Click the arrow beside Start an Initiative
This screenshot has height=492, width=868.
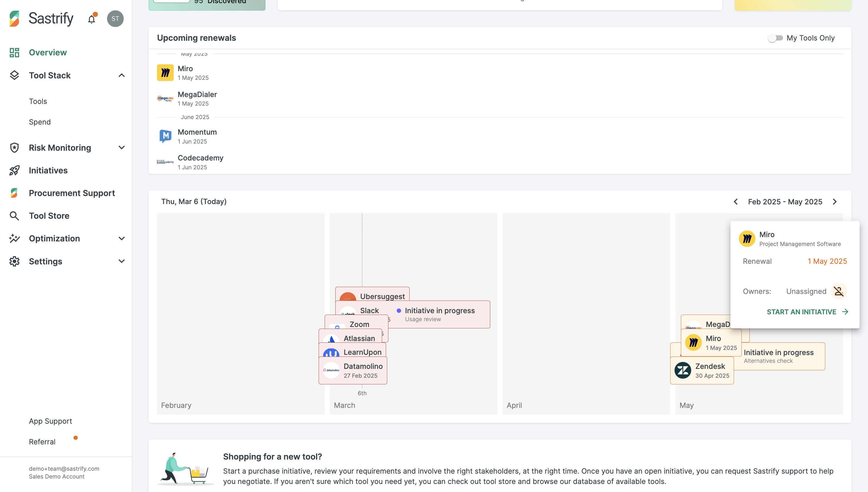pyautogui.click(x=845, y=311)
